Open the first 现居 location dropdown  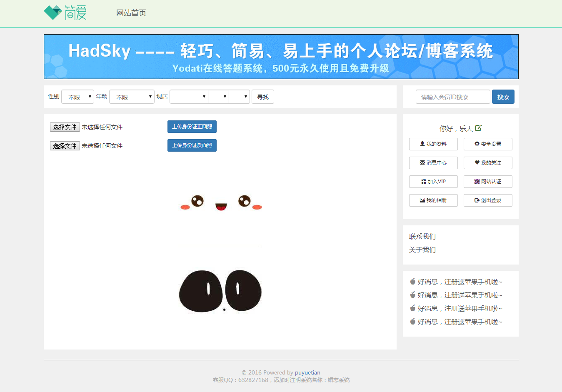tap(189, 97)
